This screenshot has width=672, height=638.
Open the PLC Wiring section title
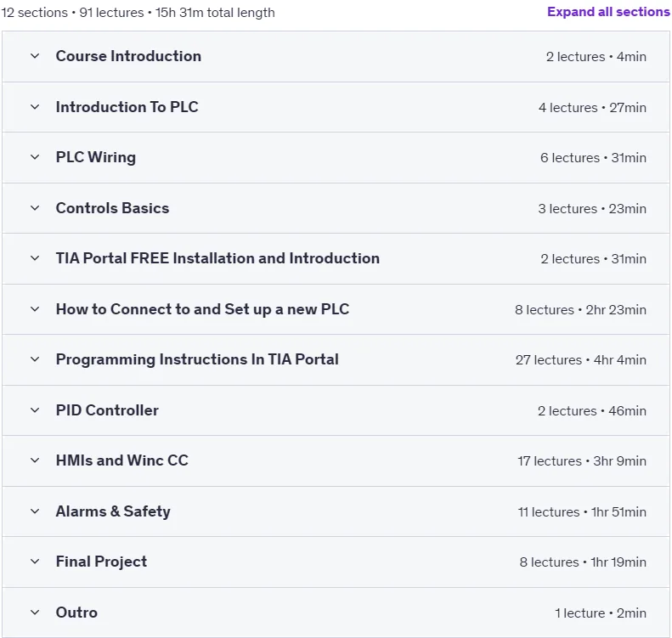[x=96, y=157]
